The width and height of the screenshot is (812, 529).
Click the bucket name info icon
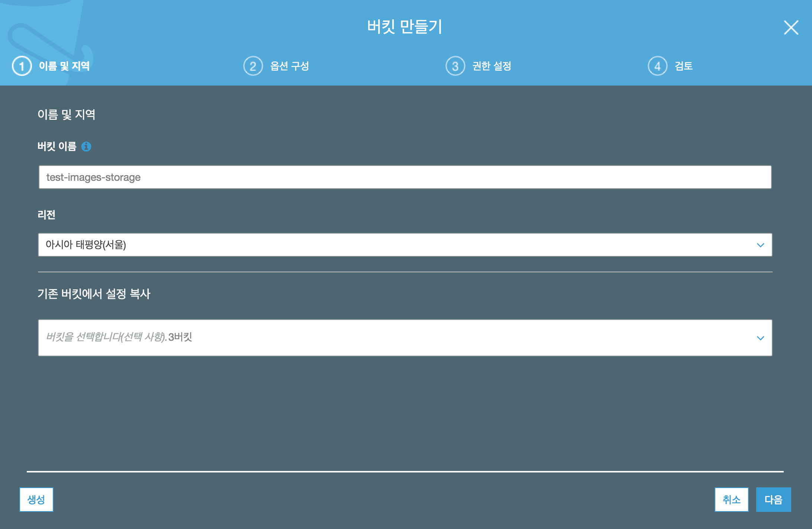pos(86,147)
